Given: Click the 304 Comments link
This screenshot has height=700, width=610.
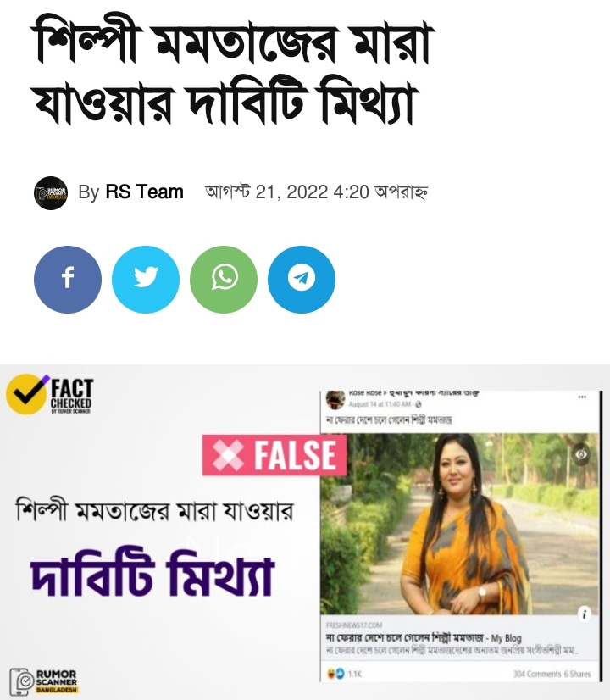Looking at the screenshot, I should click(x=537, y=674).
